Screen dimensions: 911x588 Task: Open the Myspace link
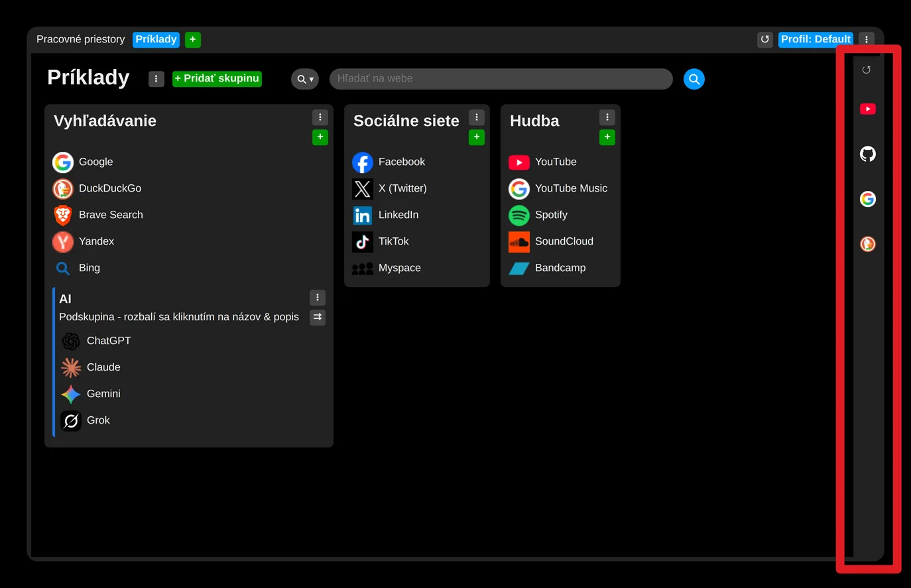pyautogui.click(x=387, y=268)
